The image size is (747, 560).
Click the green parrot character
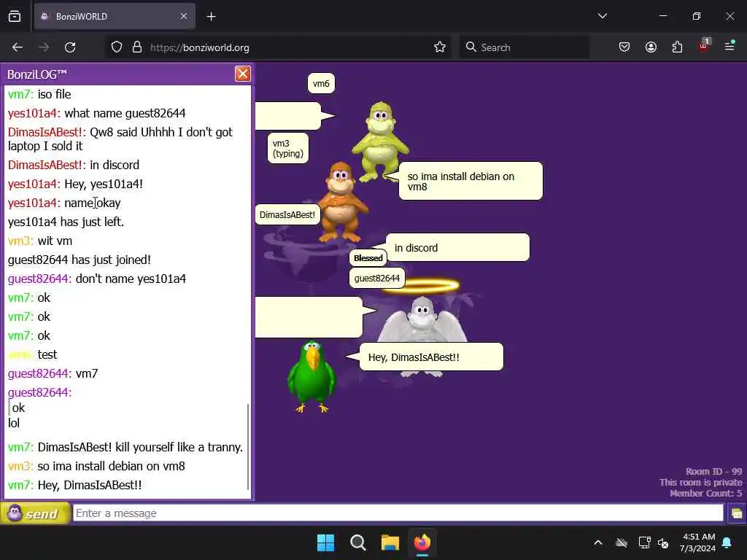[x=311, y=376]
